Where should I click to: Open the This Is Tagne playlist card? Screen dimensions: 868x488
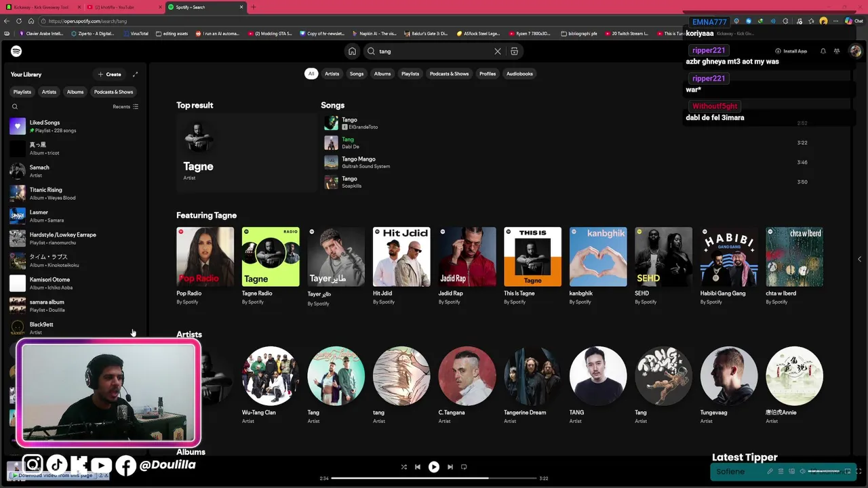click(532, 266)
